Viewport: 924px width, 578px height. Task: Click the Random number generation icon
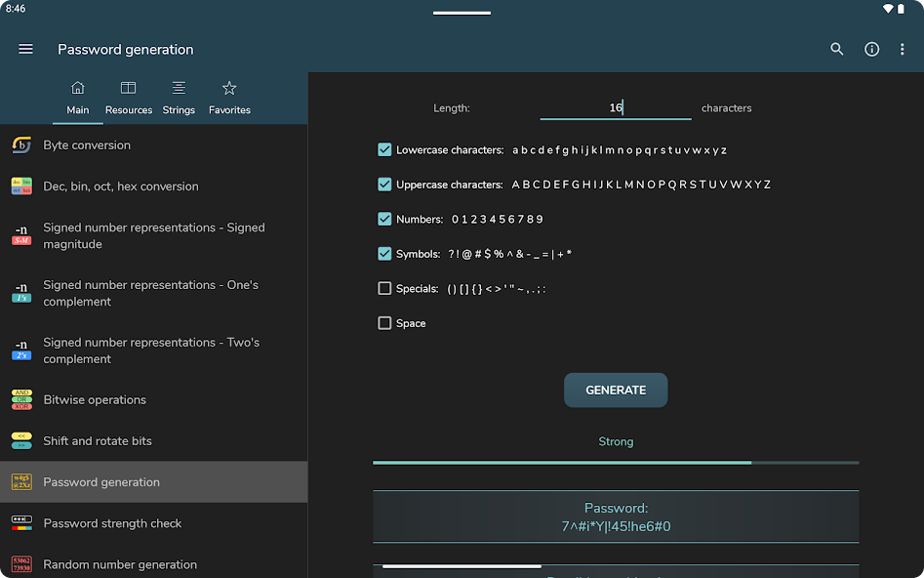21,564
